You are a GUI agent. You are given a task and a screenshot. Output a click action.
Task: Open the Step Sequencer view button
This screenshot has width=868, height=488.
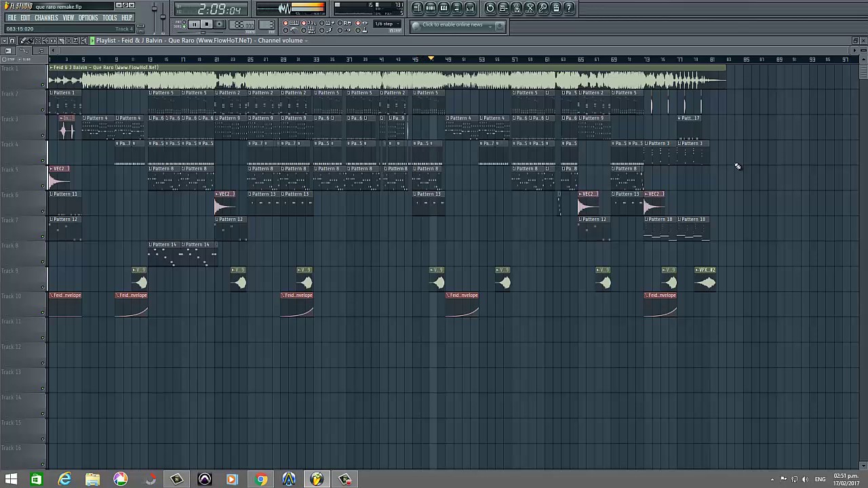(x=431, y=8)
